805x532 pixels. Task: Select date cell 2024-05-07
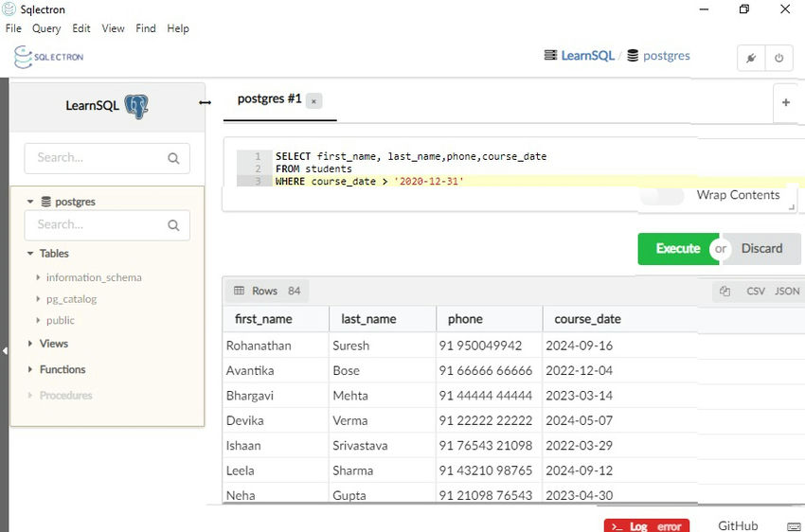click(619, 420)
